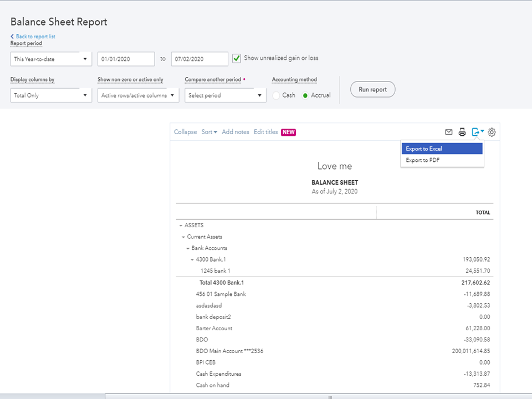532x399 pixels.
Task: Open the Compare another period dropdown
Action: coord(225,95)
